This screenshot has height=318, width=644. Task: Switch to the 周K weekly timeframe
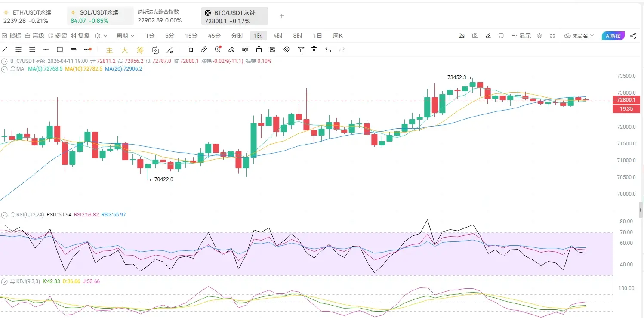click(338, 36)
